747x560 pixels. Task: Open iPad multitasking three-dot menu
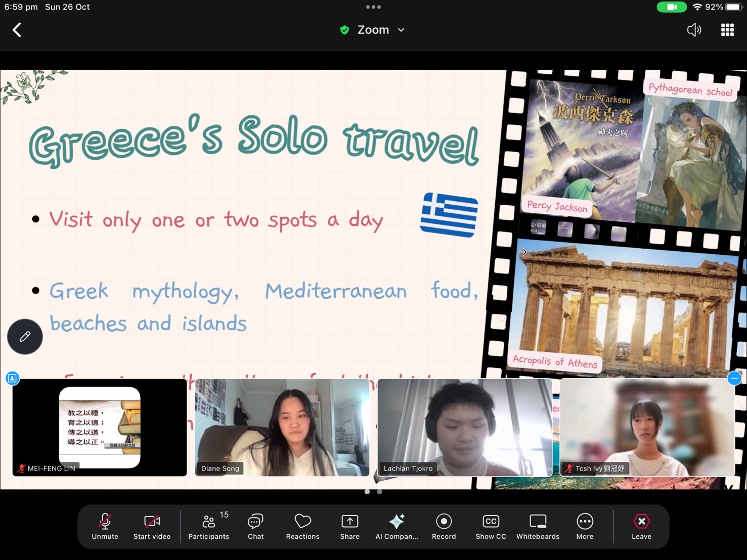[x=373, y=7]
